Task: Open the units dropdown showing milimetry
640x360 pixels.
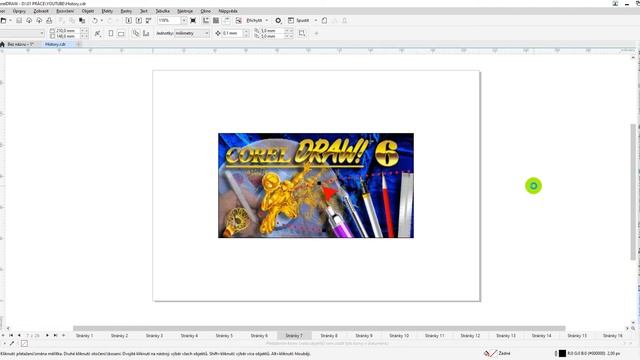Action: coord(192,33)
